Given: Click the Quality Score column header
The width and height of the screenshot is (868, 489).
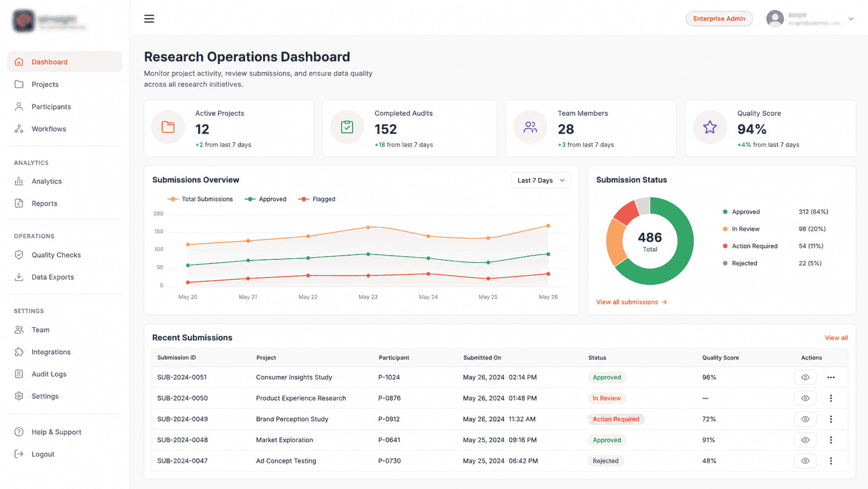Looking at the screenshot, I should [720, 358].
